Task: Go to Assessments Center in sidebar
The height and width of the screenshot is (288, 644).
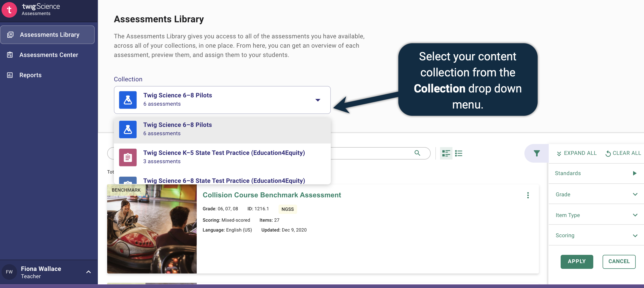Action: 48,55
